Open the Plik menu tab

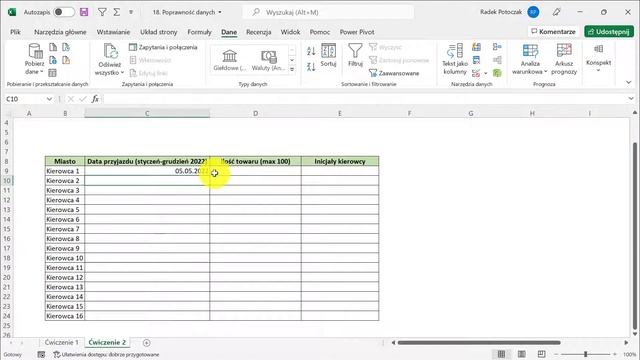(16, 32)
